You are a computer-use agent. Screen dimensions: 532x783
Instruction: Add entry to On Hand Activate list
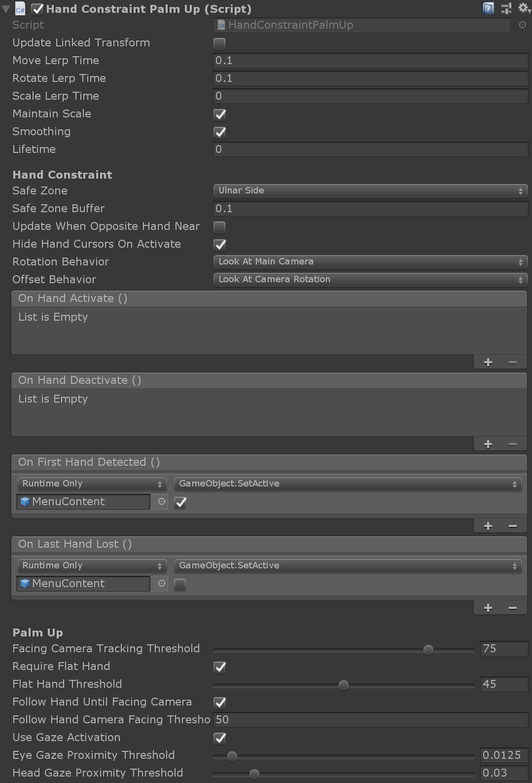(488, 362)
